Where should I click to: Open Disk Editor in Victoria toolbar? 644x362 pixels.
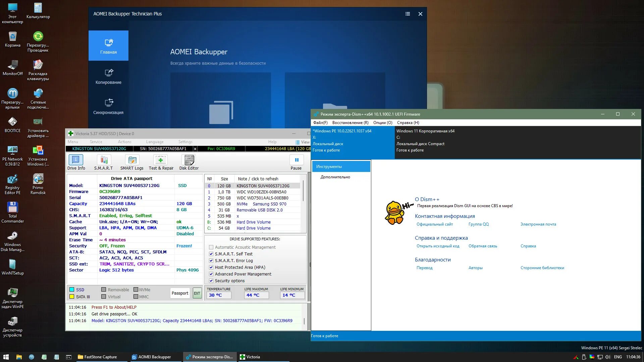(189, 163)
